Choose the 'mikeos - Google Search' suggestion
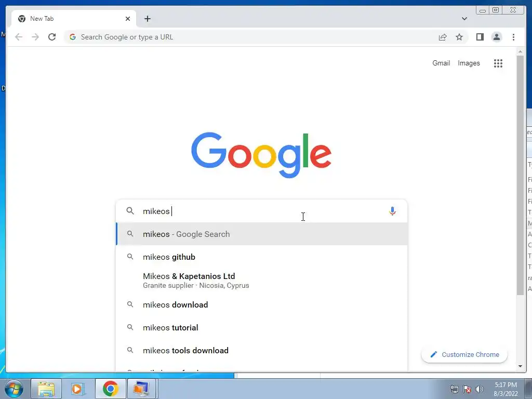The image size is (532, 399). click(261, 234)
